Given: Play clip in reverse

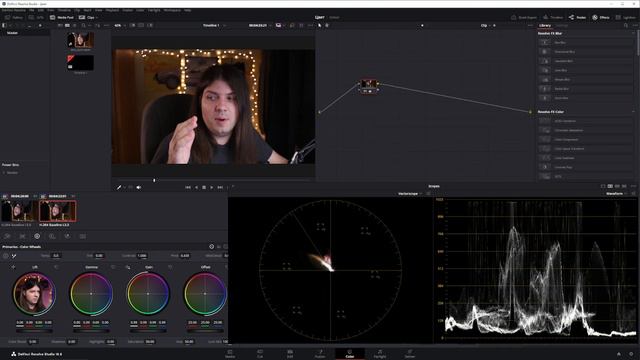Looking at the screenshot, I should [x=196, y=187].
